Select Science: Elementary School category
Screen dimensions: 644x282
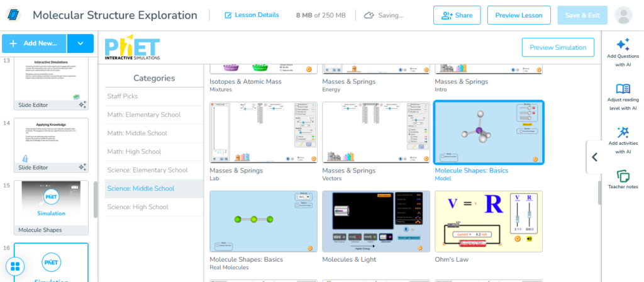154,170
